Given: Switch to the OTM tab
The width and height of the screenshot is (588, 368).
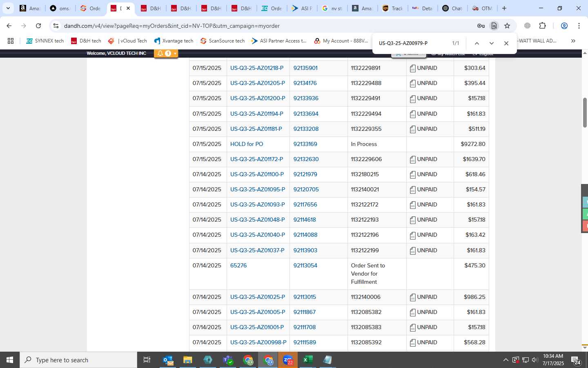Looking at the screenshot, I should 483,8.
